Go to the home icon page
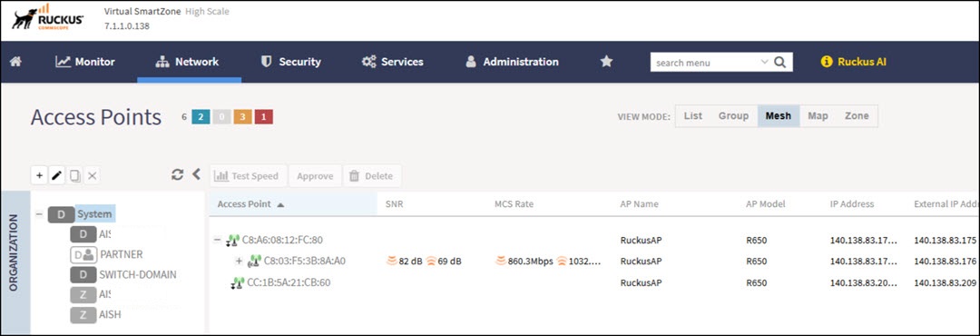980x336 pixels. [15, 62]
